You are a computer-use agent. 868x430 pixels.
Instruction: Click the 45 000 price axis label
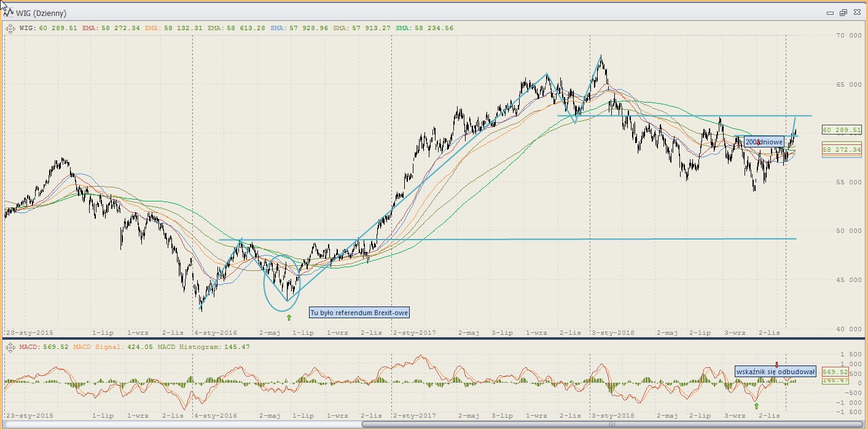pos(848,280)
